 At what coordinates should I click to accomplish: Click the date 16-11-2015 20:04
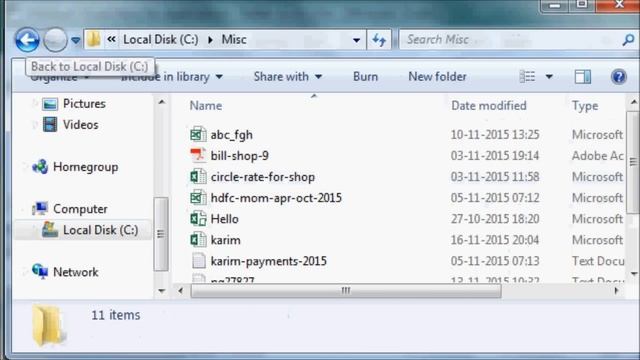point(495,240)
